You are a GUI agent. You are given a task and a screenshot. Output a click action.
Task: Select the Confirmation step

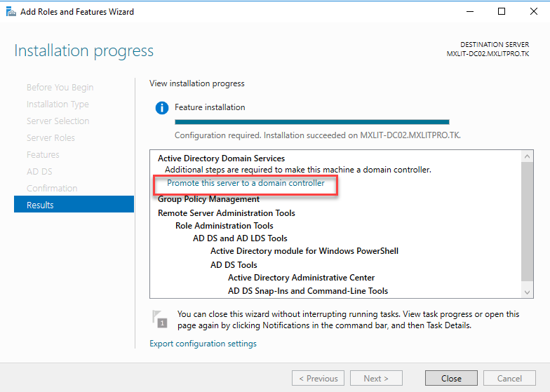[x=52, y=188]
